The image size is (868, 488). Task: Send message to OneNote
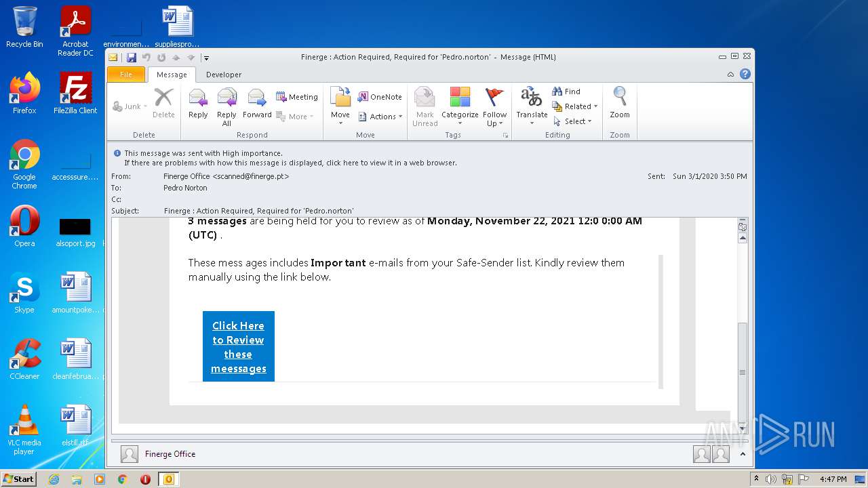coord(380,97)
